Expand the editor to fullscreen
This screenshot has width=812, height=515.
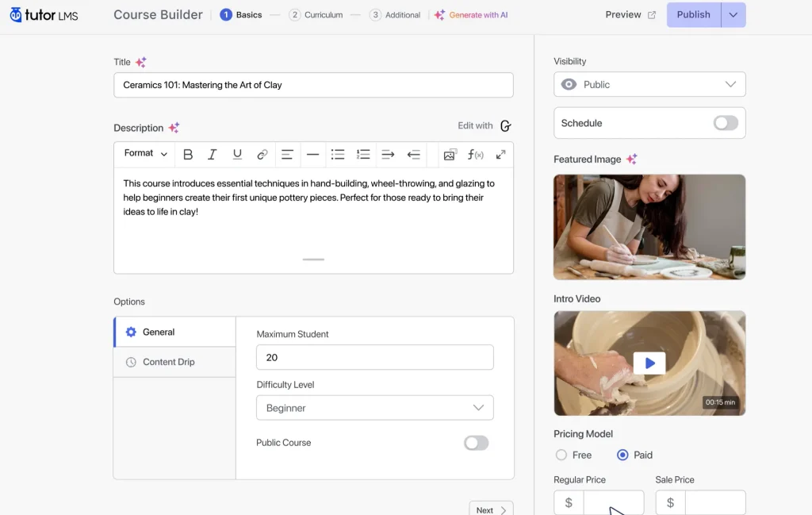[x=500, y=155]
